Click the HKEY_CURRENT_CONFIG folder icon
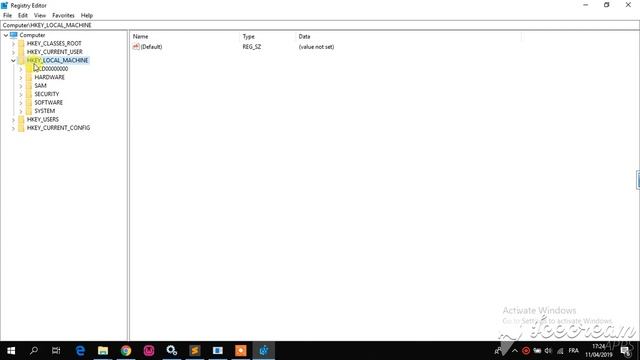The width and height of the screenshot is (640, 360). click(x=21, y=128)
